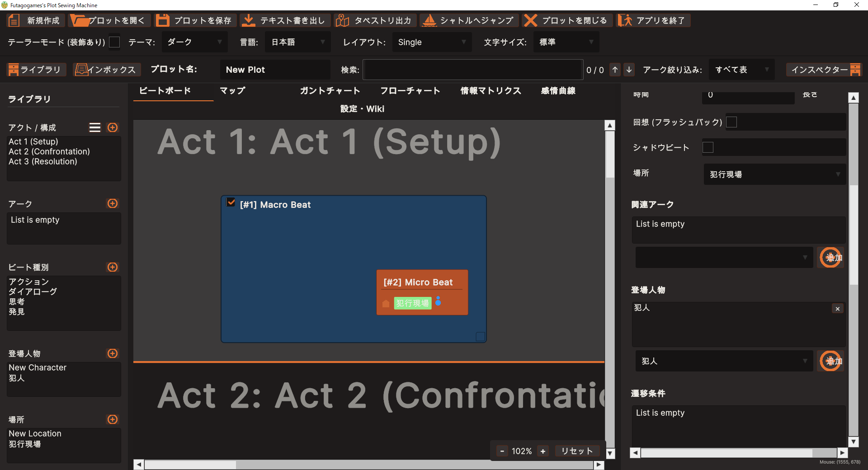This screenshot has width=868, height=470.
Task: Export text using テキスト書き出し download icon
Action: (248, 20)
